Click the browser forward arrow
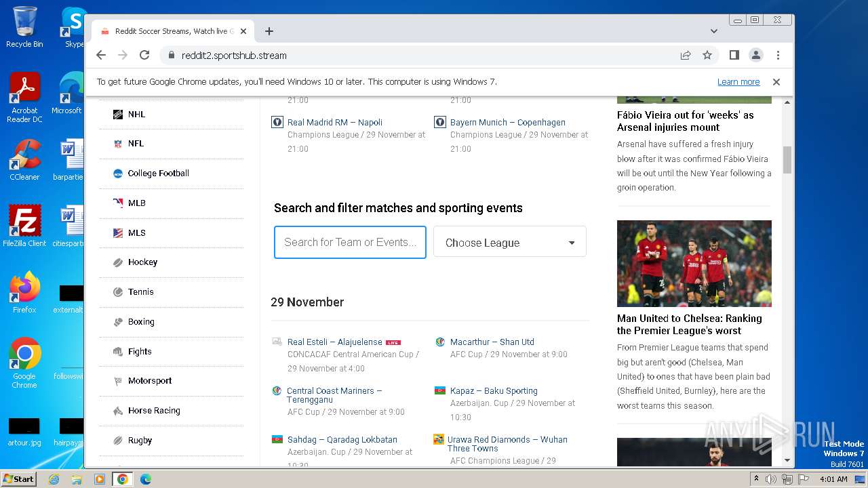Viewport: 868px width, 488px height. 123,56
